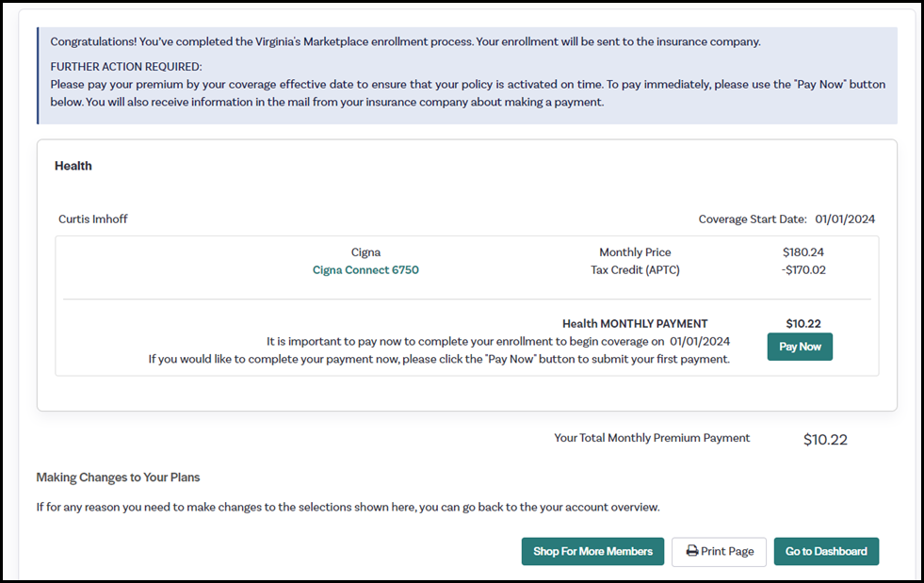Click the Pay Now button

[800, 347]
